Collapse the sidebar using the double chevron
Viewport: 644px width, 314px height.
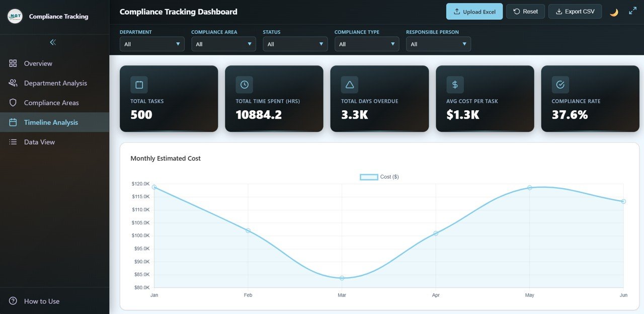pos(53,42)
